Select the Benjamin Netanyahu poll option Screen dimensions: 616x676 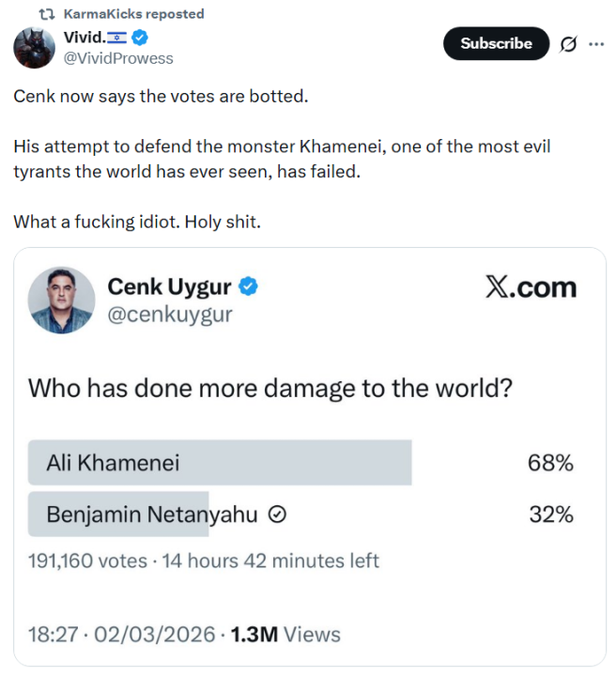(151, 515)
